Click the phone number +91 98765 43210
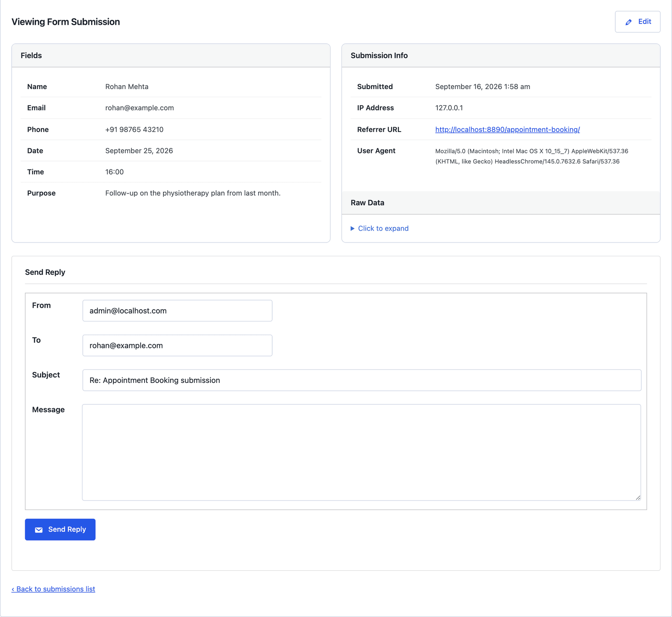 134,129
